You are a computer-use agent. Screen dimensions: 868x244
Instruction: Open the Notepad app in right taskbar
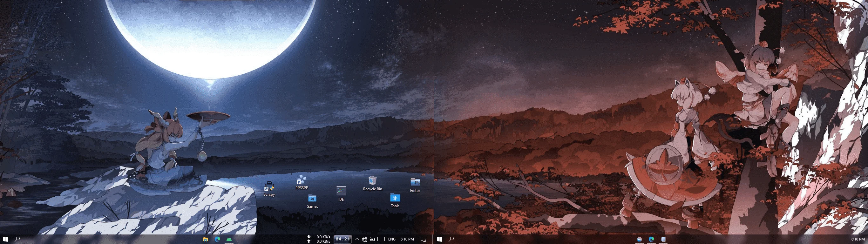click(x=663, y=239)
